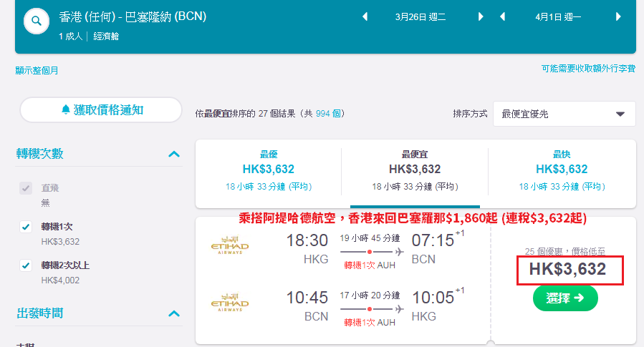
Task: Click the green 選擇 button
Action: click(x=565, y=298)
